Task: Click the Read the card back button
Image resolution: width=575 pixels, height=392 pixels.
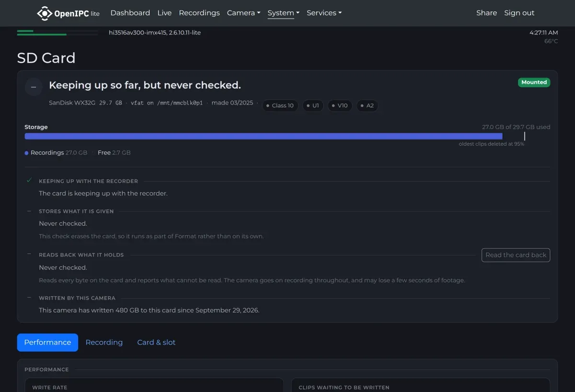Action: click(516, 255)
